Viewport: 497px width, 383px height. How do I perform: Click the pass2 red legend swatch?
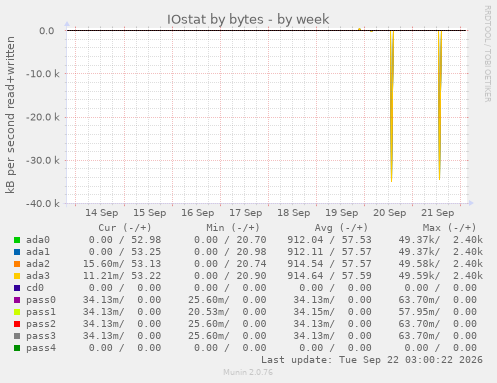[x=17, y=324]
